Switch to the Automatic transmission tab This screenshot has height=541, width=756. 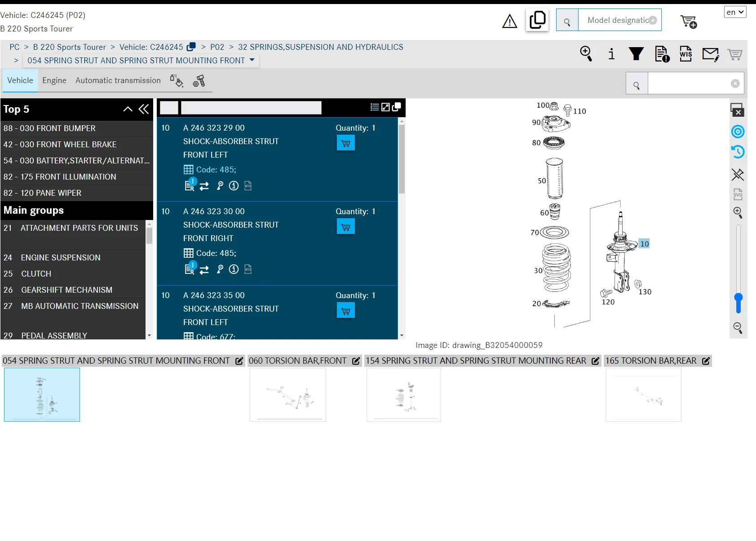(118, 80)
